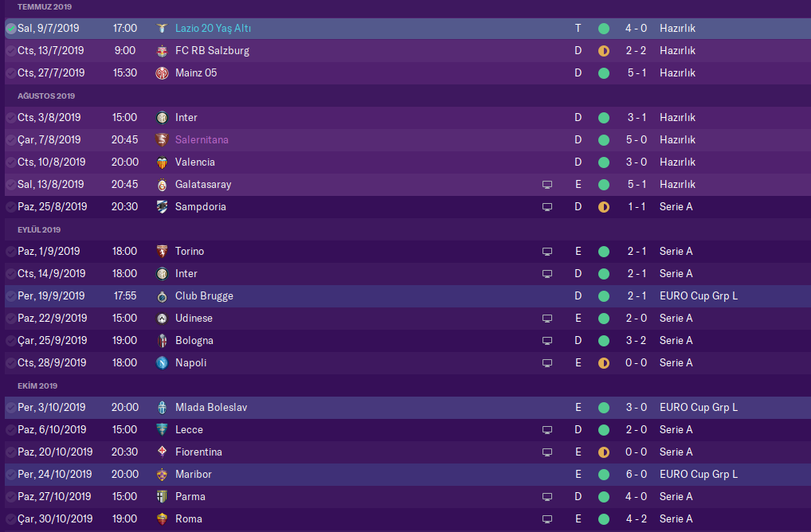
Task: Select the row circle beside Cts, 13/7/2019
Action: pos(10,51)
